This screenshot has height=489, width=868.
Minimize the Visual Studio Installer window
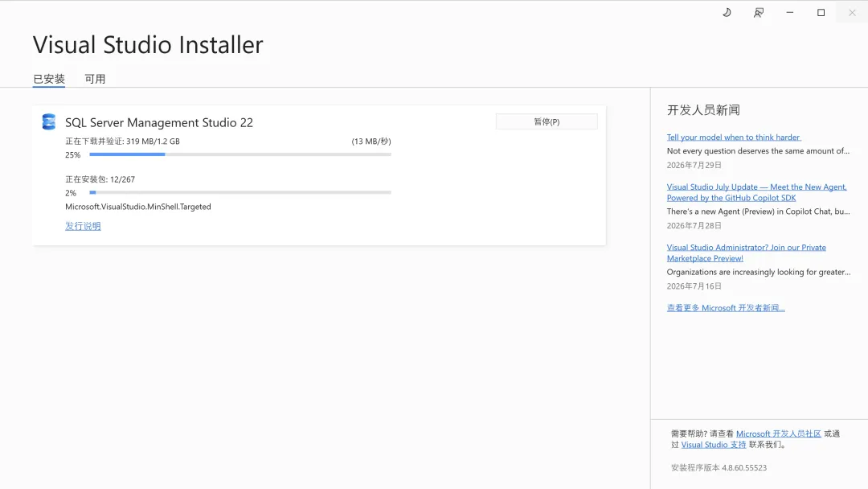pos(790,12)
